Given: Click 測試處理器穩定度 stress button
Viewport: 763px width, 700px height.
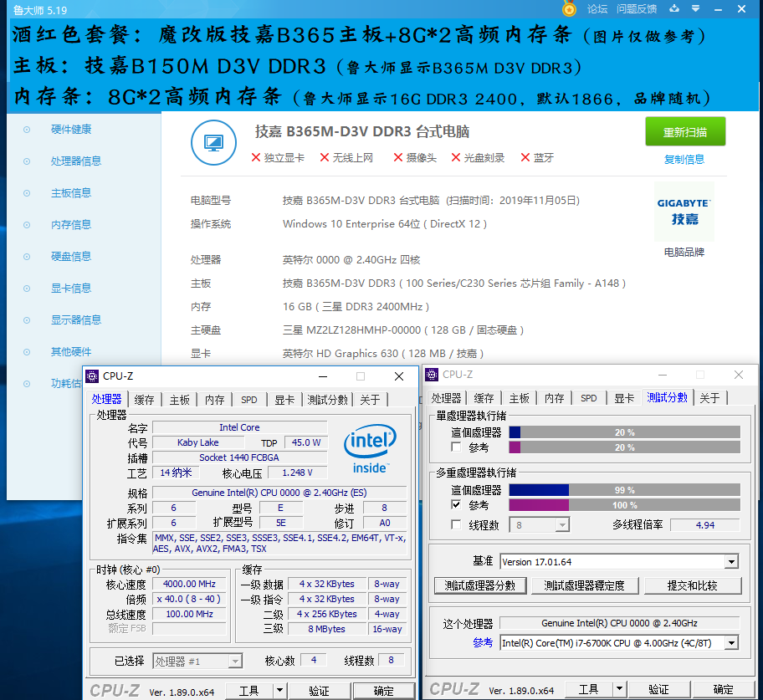Looking at the screenshot, I should 585,585.
